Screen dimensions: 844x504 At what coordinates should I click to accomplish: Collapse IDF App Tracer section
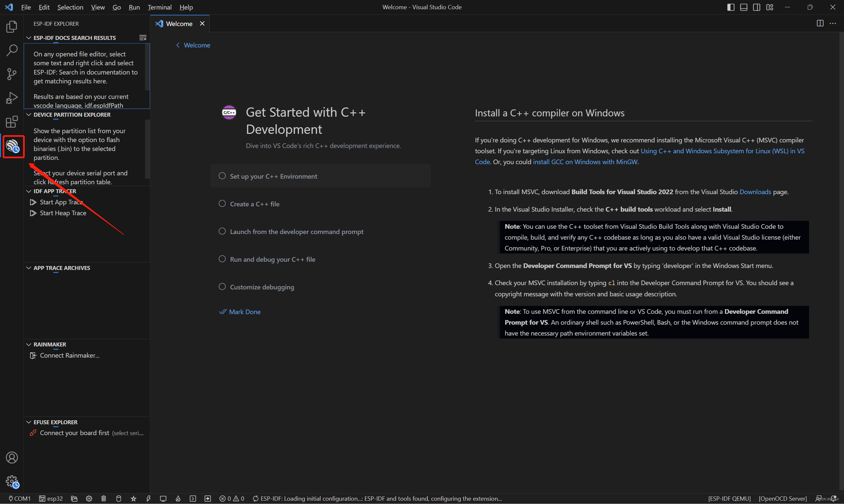tap(29, 191)
